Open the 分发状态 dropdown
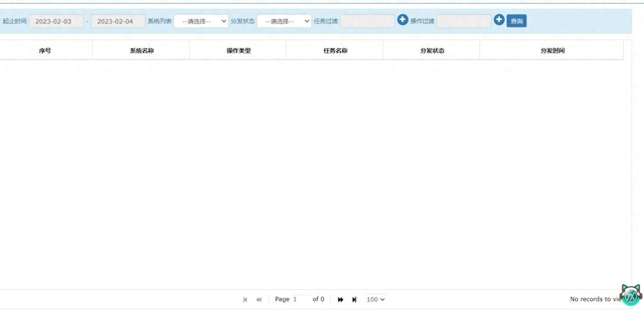644x314 pixels. point(284,21)
